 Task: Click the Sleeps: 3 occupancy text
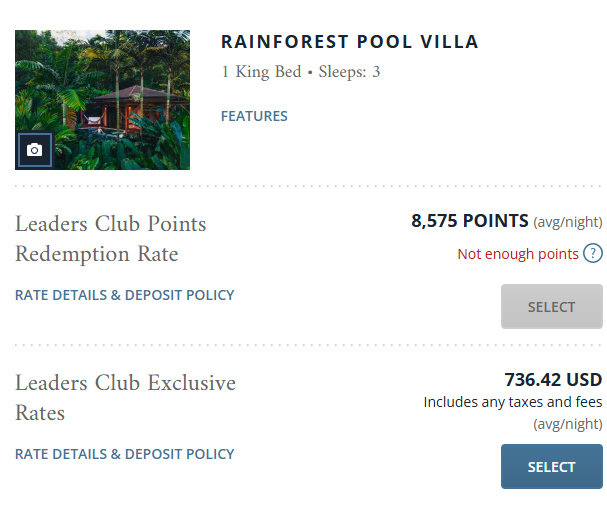click(x=349, y=72)
